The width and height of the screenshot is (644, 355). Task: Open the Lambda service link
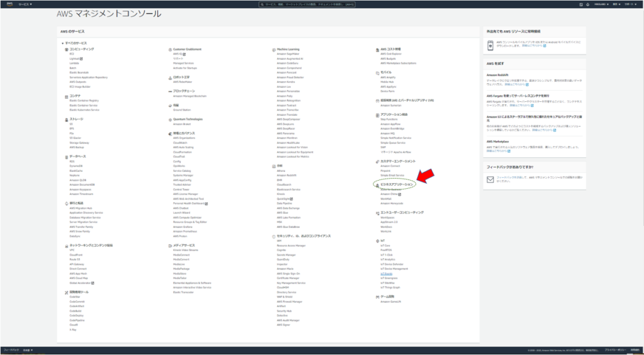point(74,64)
